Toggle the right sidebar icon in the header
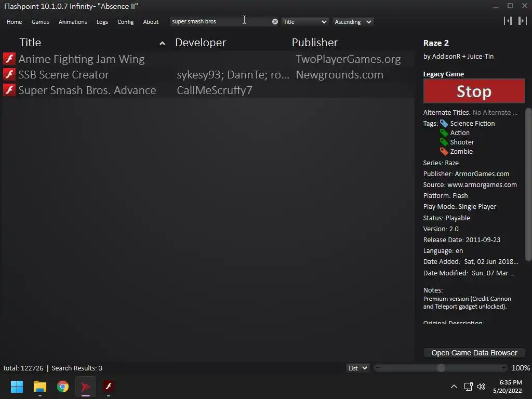This screenshot has width=532, height=399. 523,21
